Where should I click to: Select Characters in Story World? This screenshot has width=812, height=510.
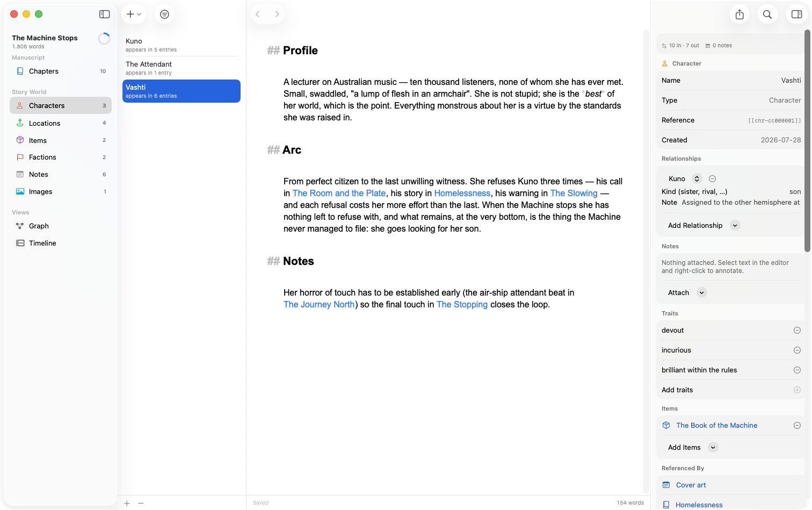61,105
